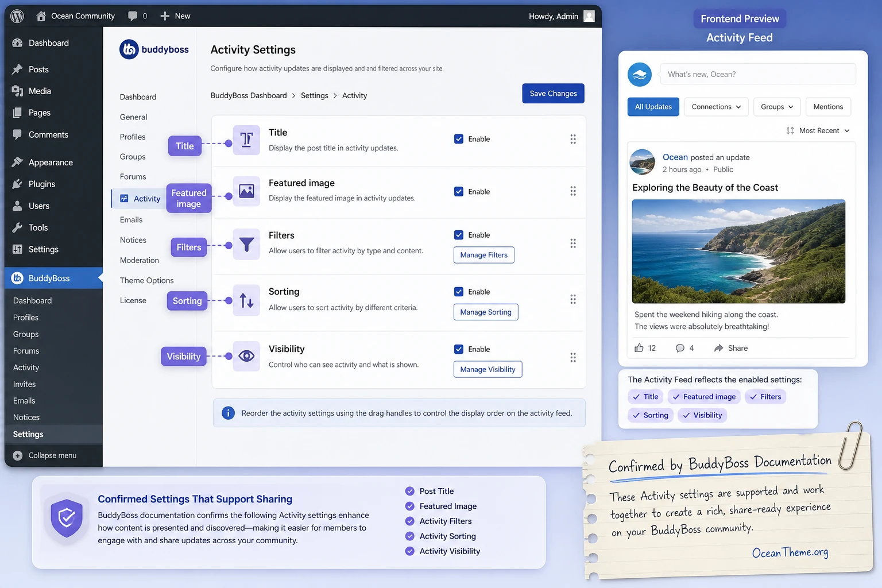The image size is (882, 588).
Task: Select the All Updates feed tab
Action: click(653, 107)
